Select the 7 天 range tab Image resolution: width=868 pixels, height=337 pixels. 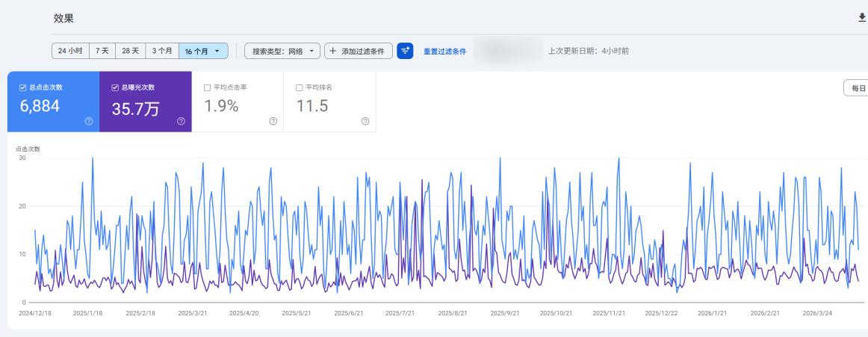pos(102,51)
